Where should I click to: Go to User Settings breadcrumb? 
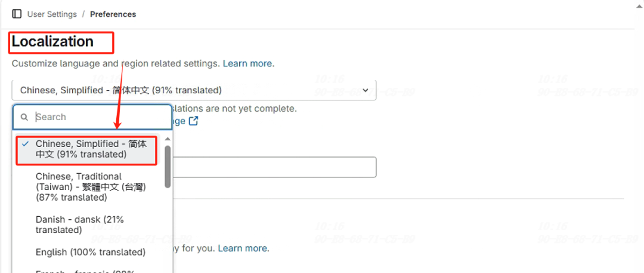tap(52, 14)
